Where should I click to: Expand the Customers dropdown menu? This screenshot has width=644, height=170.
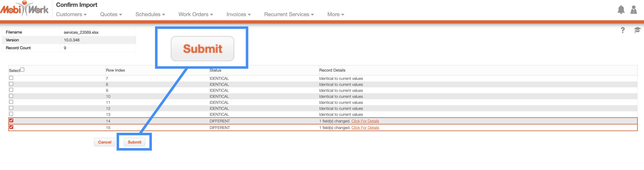tap(71, 14)
